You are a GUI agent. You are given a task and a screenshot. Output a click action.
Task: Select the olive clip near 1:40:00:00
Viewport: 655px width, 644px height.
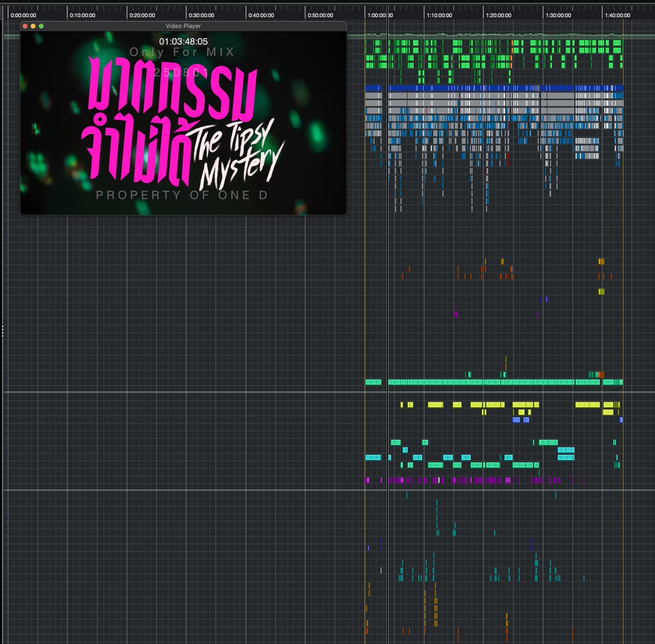602,262
